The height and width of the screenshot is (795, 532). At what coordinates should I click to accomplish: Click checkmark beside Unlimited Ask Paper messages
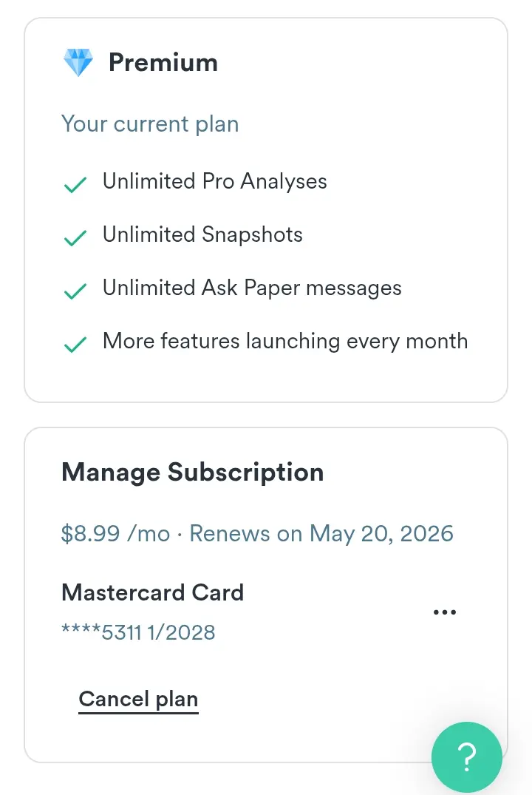click(x=75, y=291)
